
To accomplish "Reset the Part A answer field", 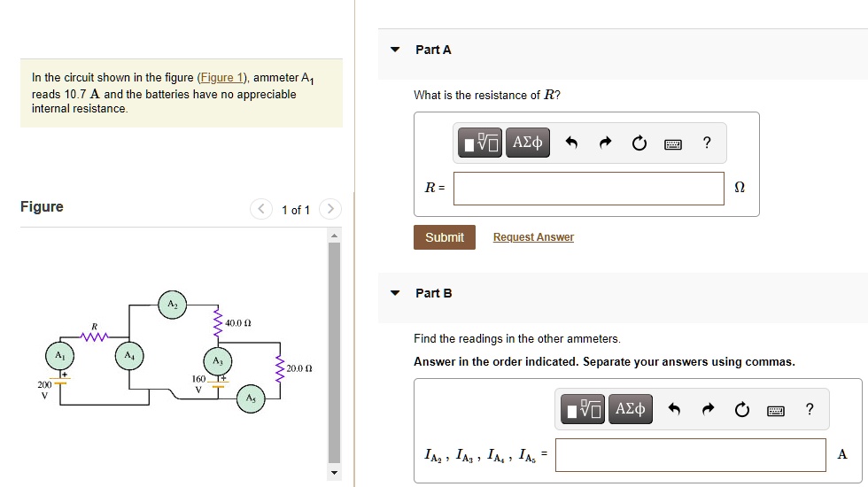I will (639, 143).
